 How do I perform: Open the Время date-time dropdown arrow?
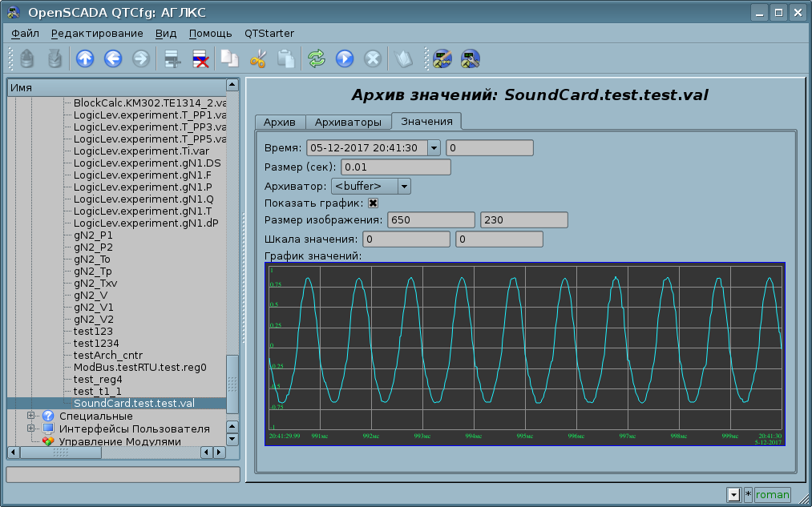(x=434, y=148)
